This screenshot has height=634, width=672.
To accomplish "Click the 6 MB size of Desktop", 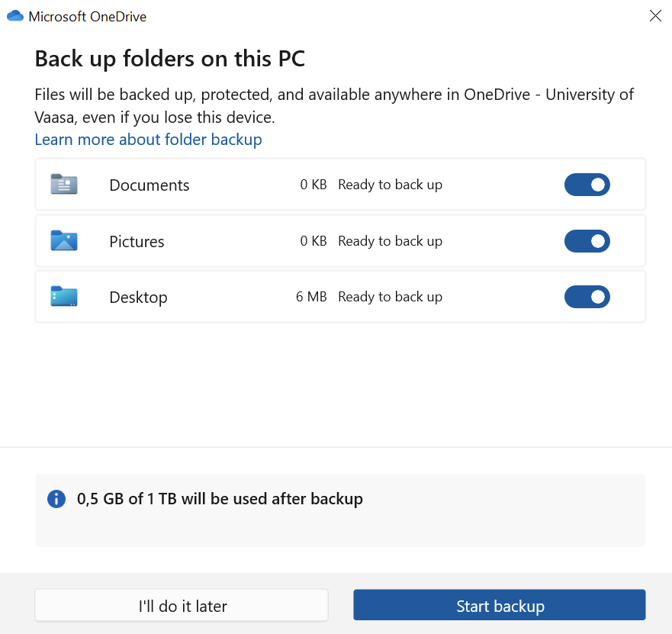I will coord(311,297).
